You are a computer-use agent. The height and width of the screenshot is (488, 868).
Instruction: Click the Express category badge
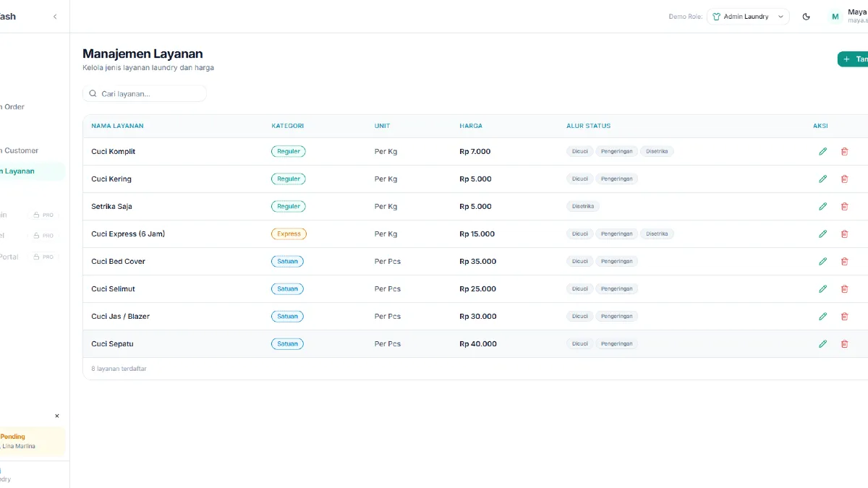(x=289, y=234)
